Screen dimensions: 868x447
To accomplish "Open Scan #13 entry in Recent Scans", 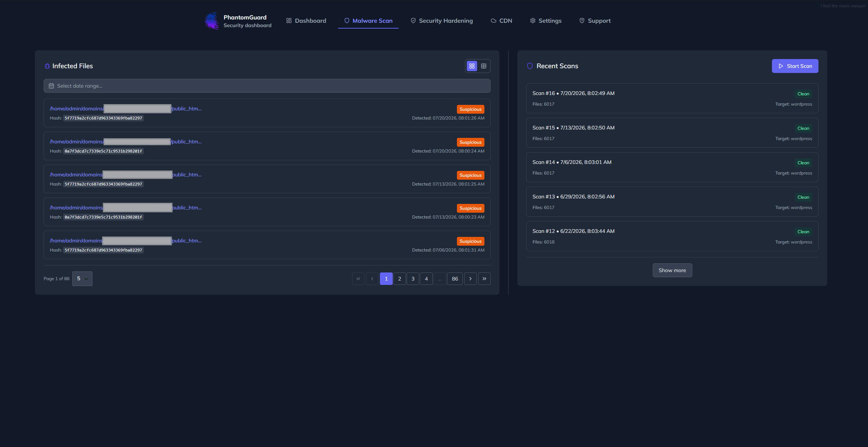I will [672, 202].
